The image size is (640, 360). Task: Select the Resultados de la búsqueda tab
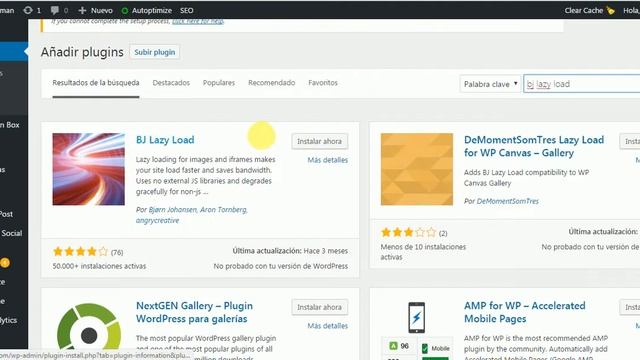(96, 83)
